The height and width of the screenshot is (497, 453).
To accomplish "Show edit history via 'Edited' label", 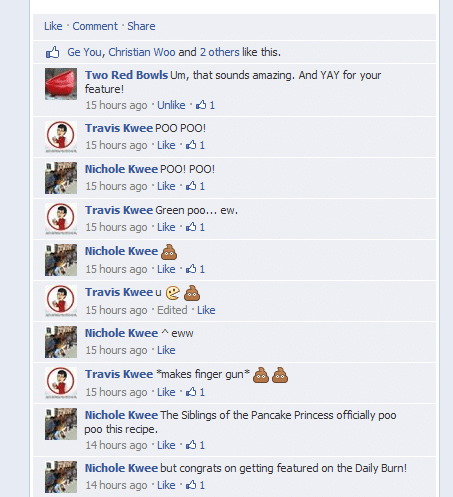I will pos(172,310).
